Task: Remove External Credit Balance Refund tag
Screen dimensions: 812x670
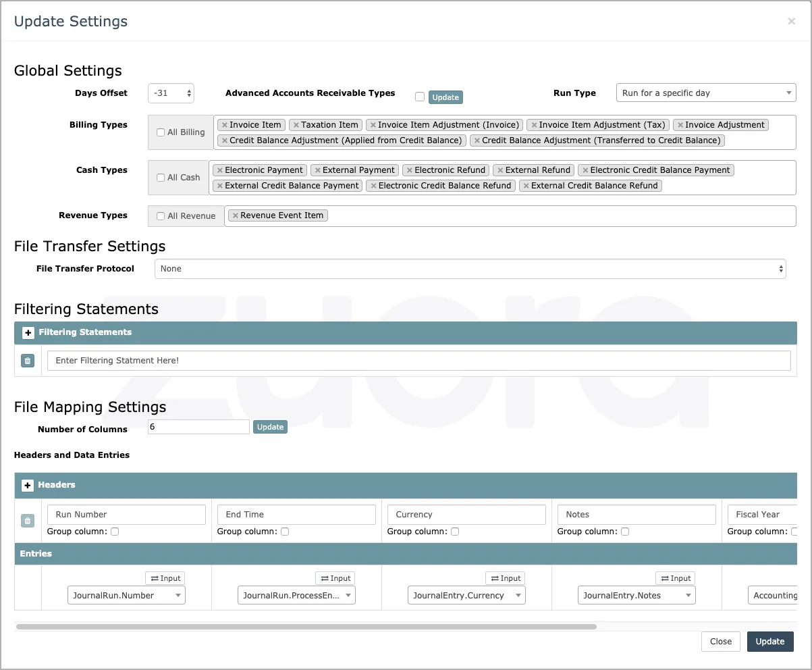Action: click(x=526, y=186)
